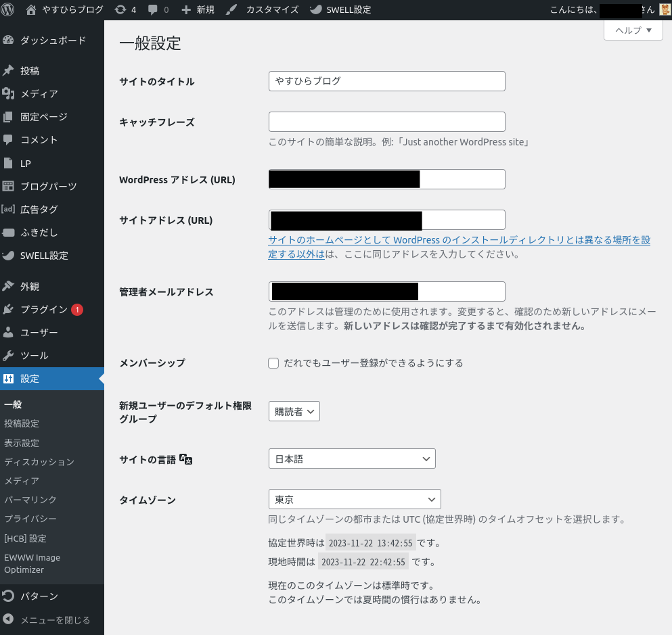Image resolution: width=672 pixels, height=635 pixels.
Task: Click the site language translation icon
Action: pos(187,459)
